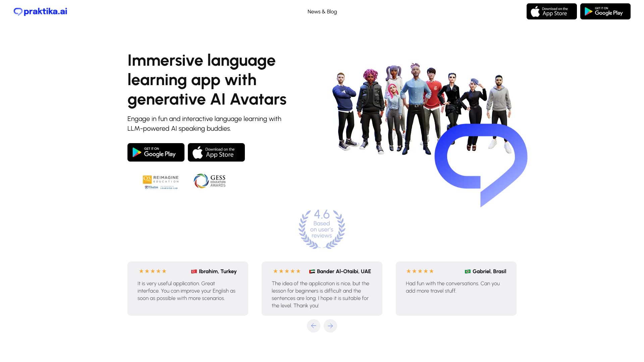The width and height of the screenshot is (644, 362).
Task: Click the App Store download button in hero
Action: [216, 152]
